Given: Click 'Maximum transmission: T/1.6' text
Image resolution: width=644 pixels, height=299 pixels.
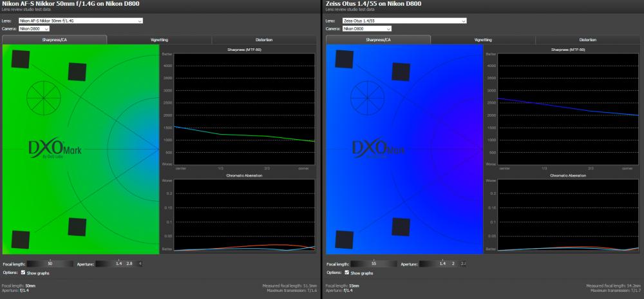Looking at the screenshot, I should (x=291, y=291).
